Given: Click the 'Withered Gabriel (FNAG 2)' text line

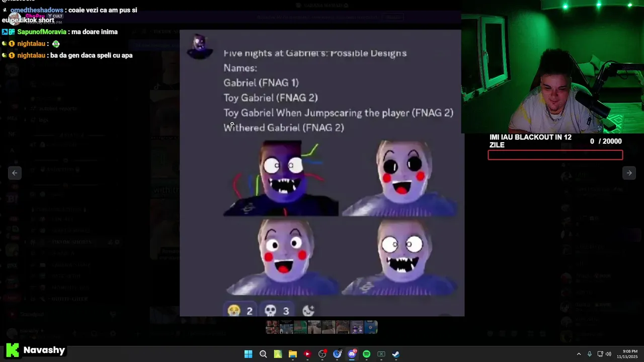Looking at the screenshot, I should (x=284, y=128).
